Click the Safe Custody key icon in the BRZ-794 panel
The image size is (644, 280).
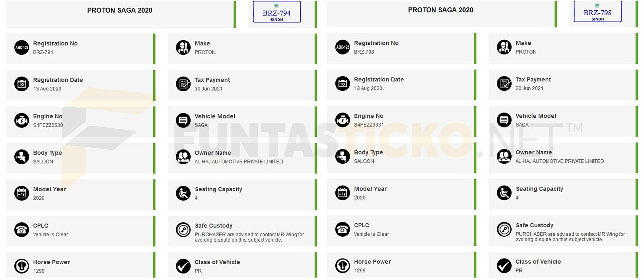pos(183,230)
